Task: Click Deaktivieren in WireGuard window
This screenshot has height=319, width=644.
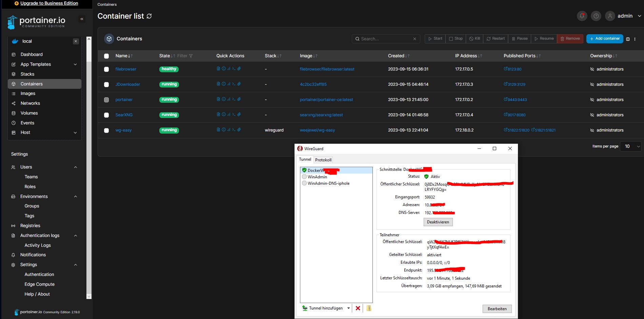Action: point(438,222)
